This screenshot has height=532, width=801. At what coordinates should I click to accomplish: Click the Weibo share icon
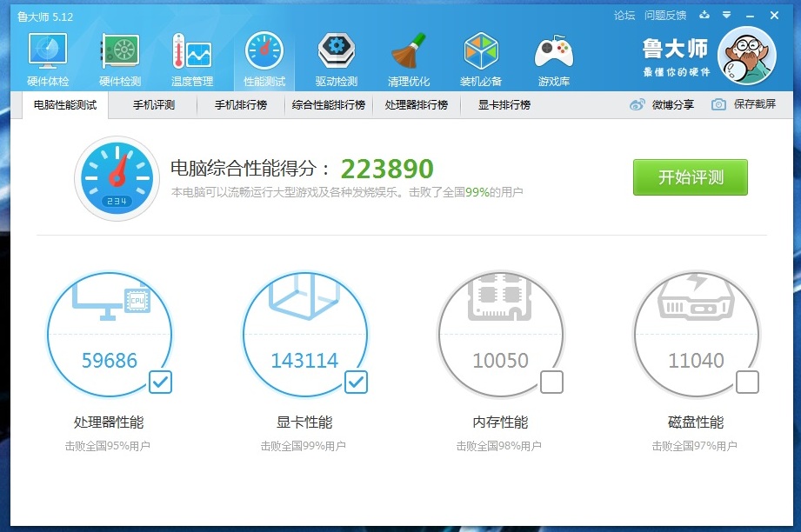(637, 104)
